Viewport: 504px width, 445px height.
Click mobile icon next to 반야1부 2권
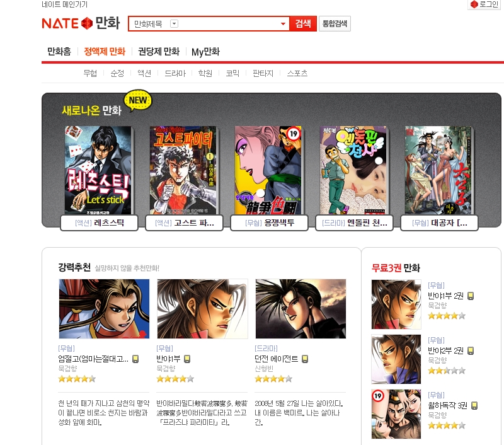pos(471,296)
